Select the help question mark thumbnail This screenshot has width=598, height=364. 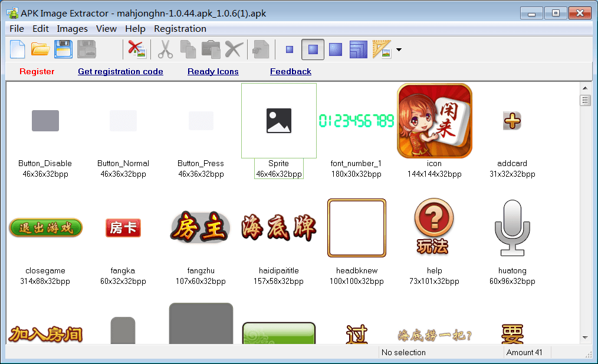point(435,227)
